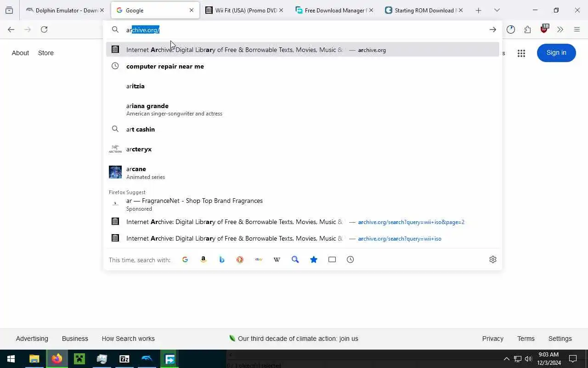
Task: Select the archive.org top suggestion
Action: 303,50
